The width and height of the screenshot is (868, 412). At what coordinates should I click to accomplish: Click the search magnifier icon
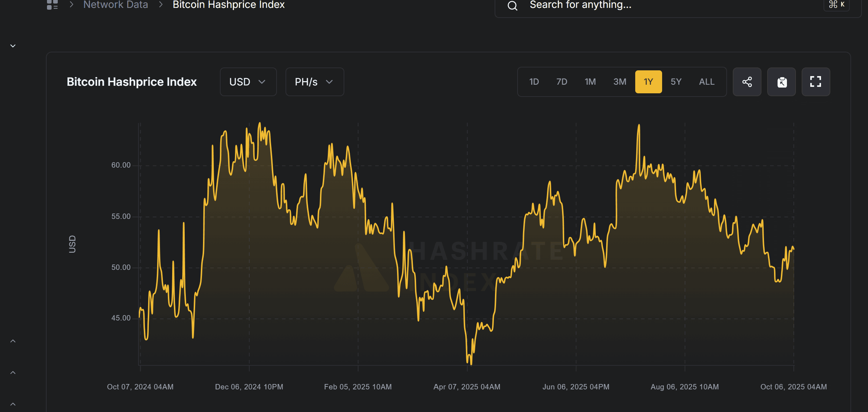(x=513, y=5)
